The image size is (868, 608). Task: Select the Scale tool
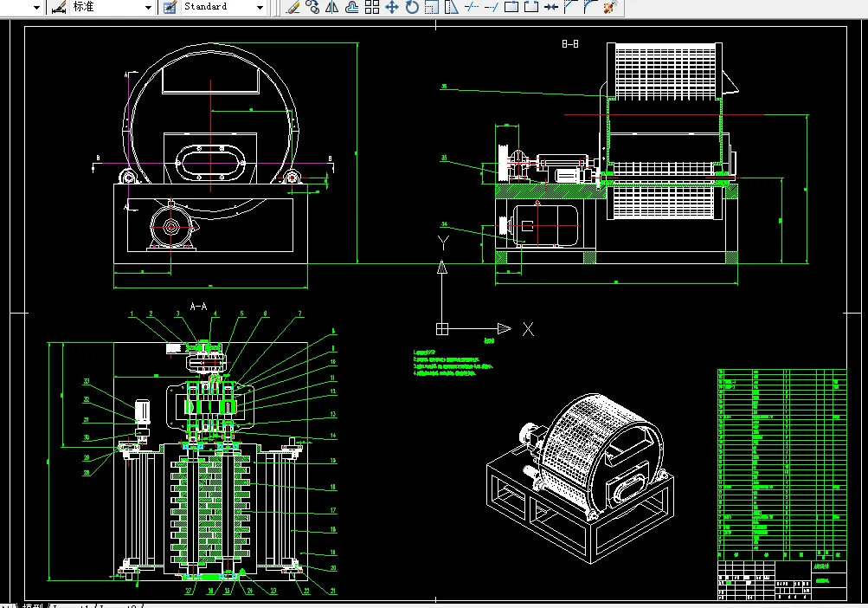[x=432, y=7]
